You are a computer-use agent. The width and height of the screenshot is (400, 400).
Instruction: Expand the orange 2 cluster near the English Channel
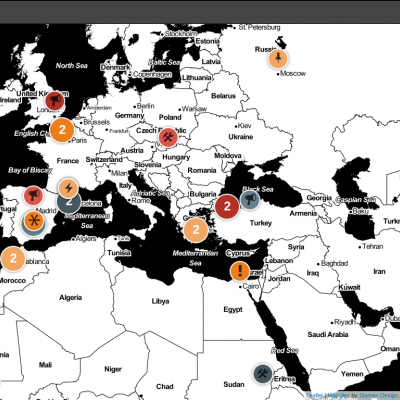pos(62,130)
